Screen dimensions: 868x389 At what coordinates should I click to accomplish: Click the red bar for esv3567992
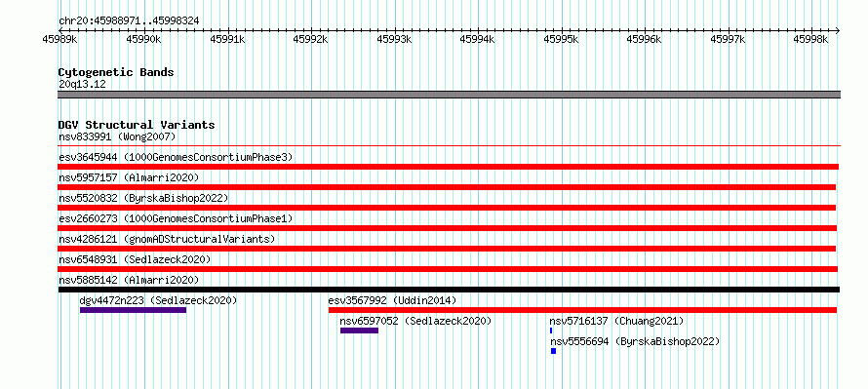[582, 310]
